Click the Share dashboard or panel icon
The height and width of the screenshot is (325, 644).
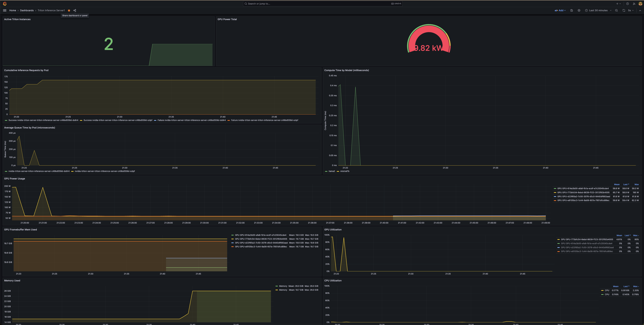pos(75,11)
